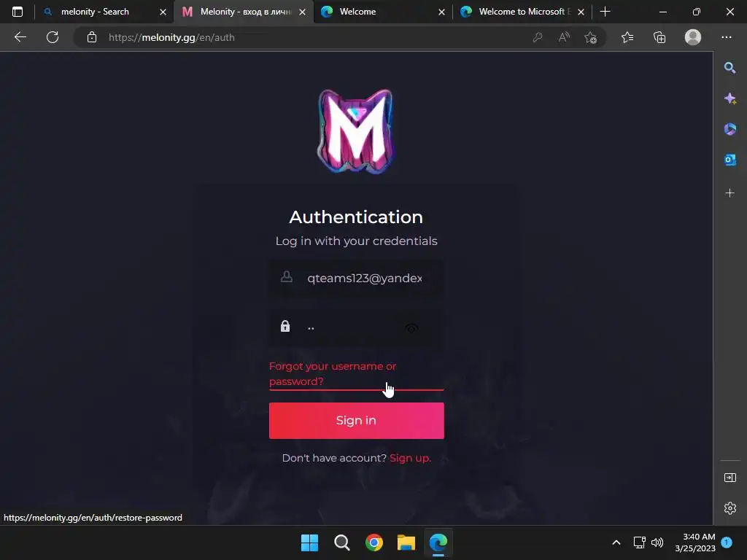Open the Favorites list
Screen dimensions: 747x560
click(627, 37)
